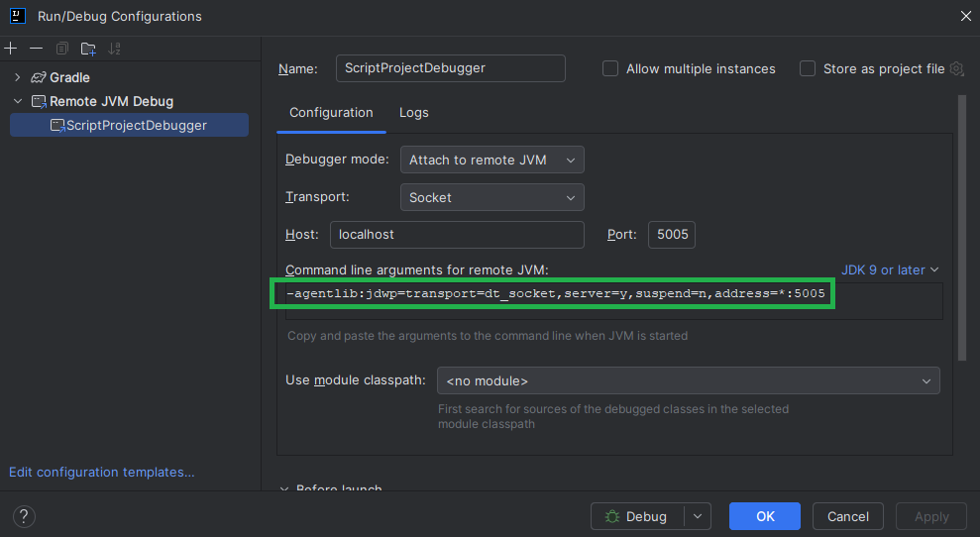
Task: Remove the selected configuration with the minus icon
Action: [x=37, y=49]
